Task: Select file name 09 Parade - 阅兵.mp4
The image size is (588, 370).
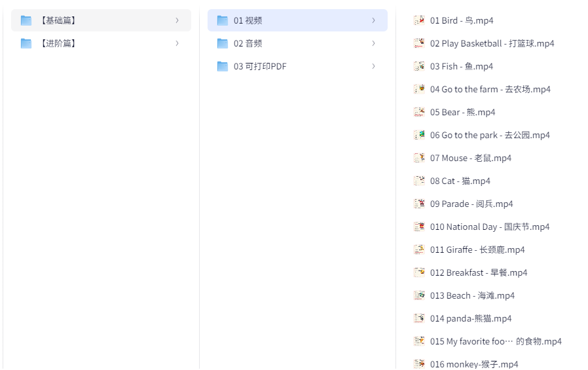Action: coord(471,204)
